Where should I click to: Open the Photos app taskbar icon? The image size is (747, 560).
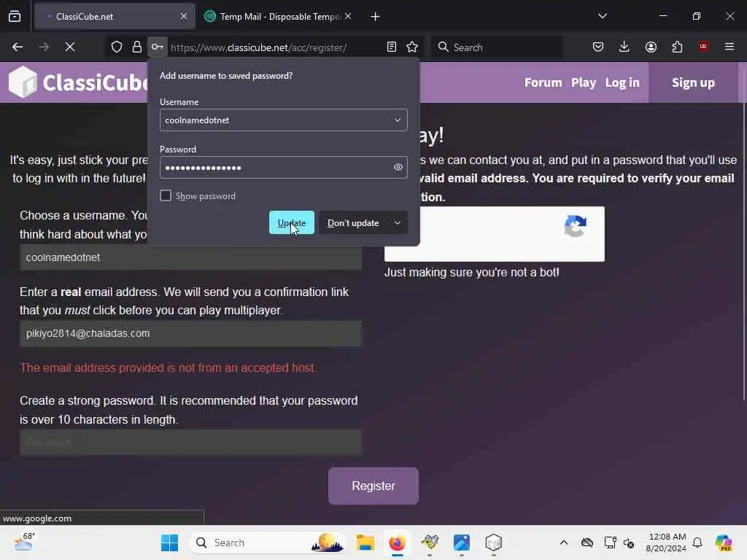point(462,542)
